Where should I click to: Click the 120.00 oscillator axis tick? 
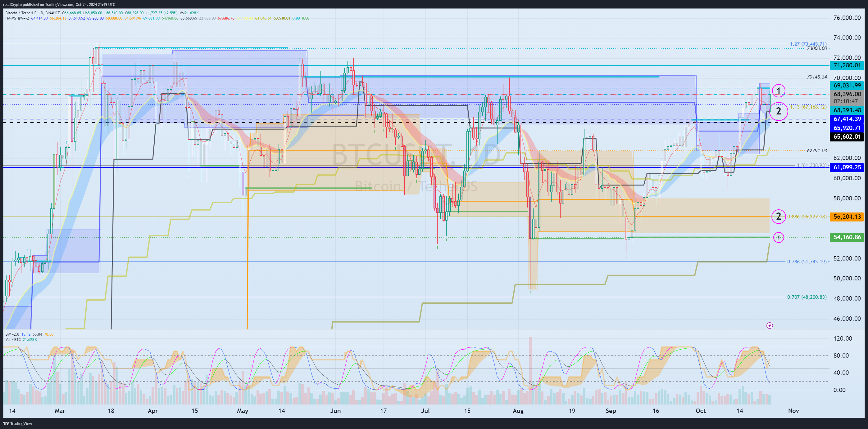(843, 338)
